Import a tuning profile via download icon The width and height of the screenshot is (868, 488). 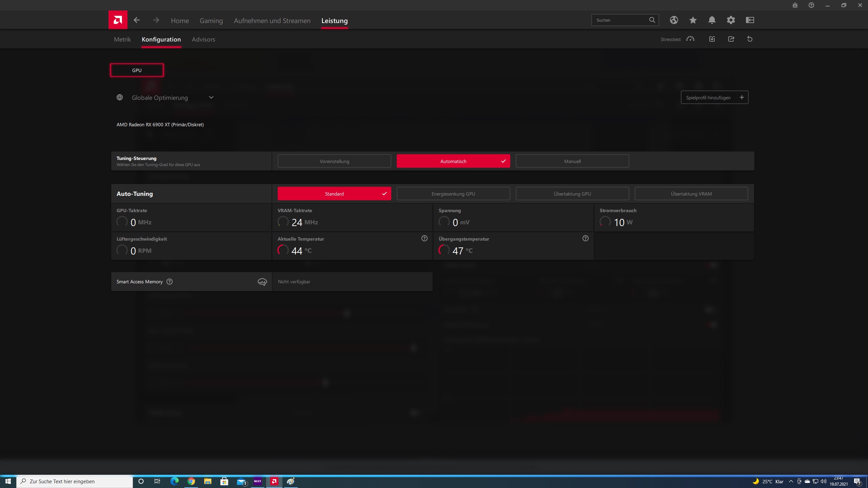pos(712,39)
